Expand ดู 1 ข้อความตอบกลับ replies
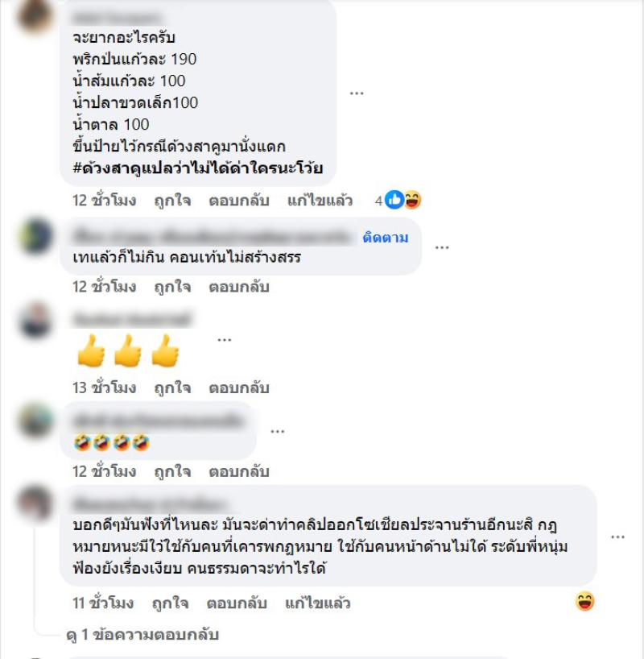Viewport: 644px width, 659px height. coord(142,635)
